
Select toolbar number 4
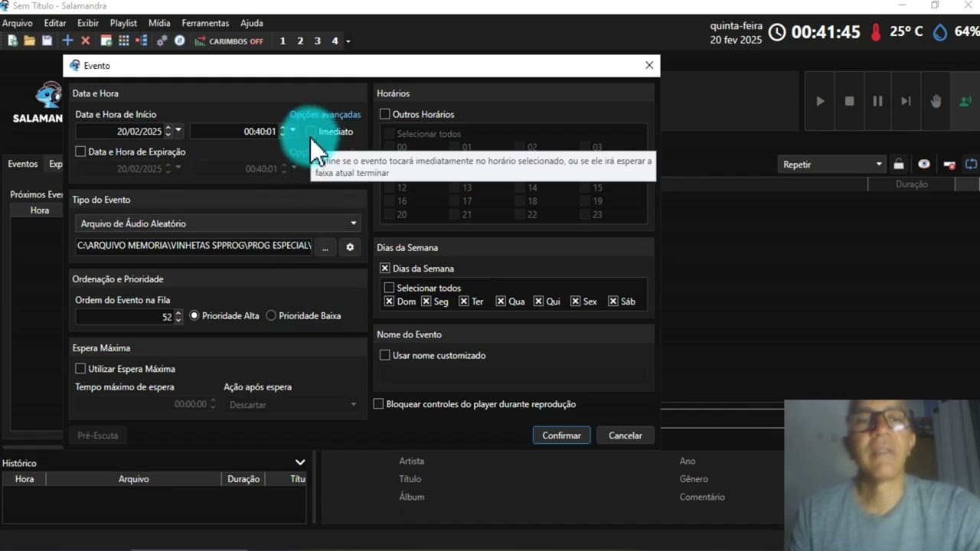point(335,41)
